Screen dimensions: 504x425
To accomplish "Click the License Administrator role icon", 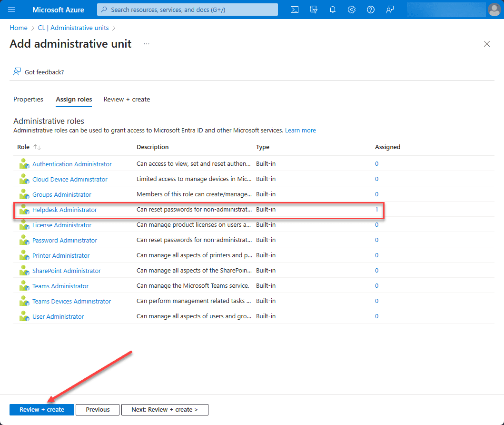I will pos(24,225).
